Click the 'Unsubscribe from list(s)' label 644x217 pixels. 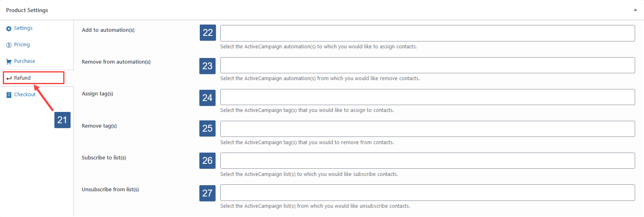click(110, 190)
